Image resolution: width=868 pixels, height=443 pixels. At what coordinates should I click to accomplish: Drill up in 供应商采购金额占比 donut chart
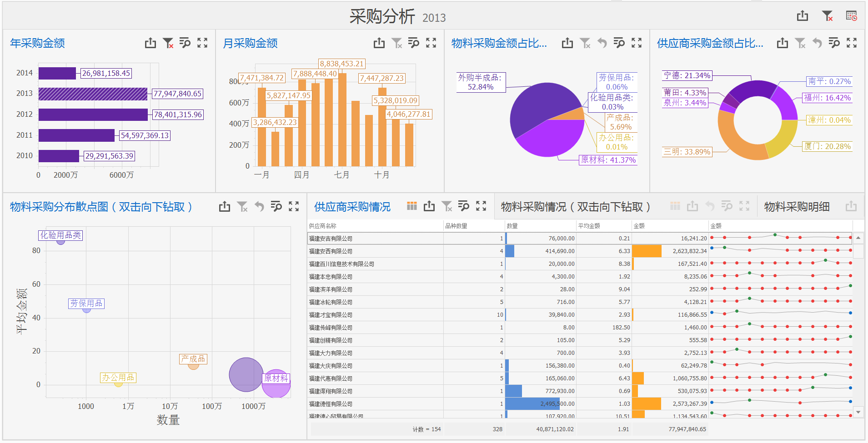817,43
